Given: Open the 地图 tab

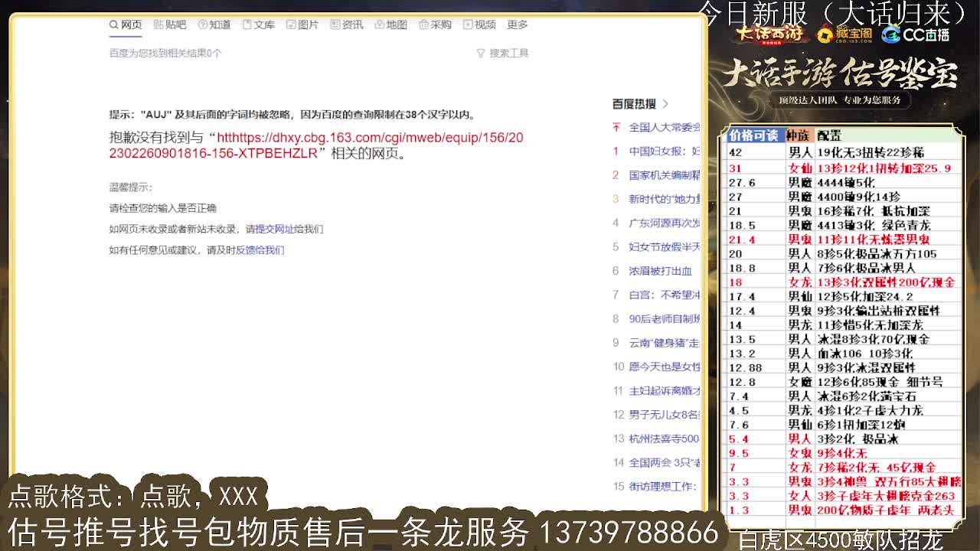Looking at the screenshot, I should [x=391, y=24].
